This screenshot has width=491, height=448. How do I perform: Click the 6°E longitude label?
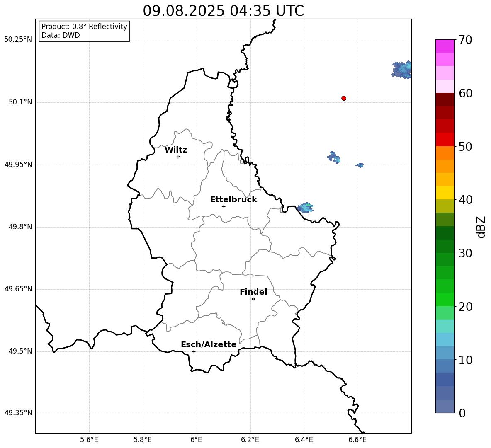(x=196, y=440)
